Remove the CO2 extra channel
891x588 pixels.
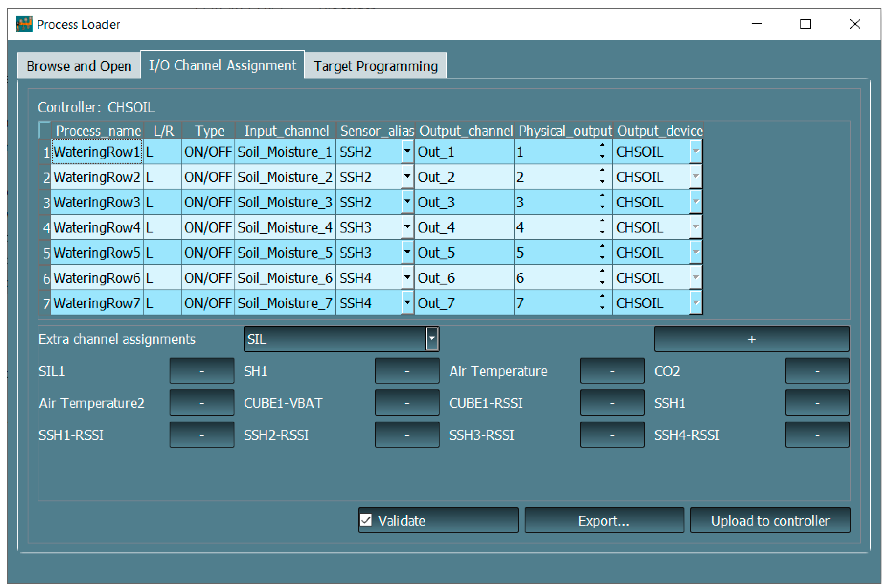click(x=817, y=371)
